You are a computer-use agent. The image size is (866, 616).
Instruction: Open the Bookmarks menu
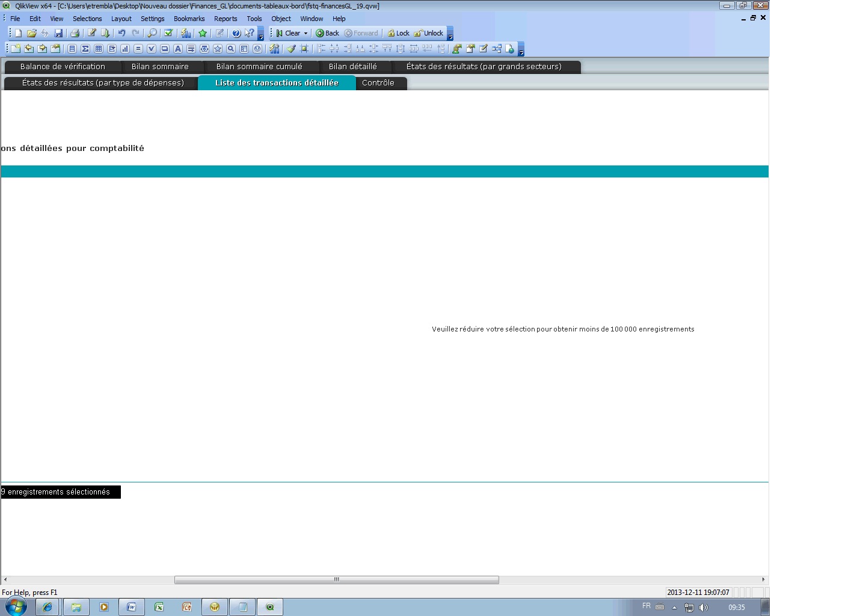point(189,19)
